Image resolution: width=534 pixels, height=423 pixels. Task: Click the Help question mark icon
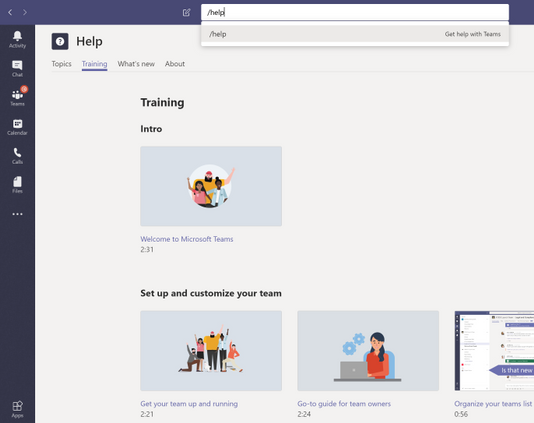[60, 42]
